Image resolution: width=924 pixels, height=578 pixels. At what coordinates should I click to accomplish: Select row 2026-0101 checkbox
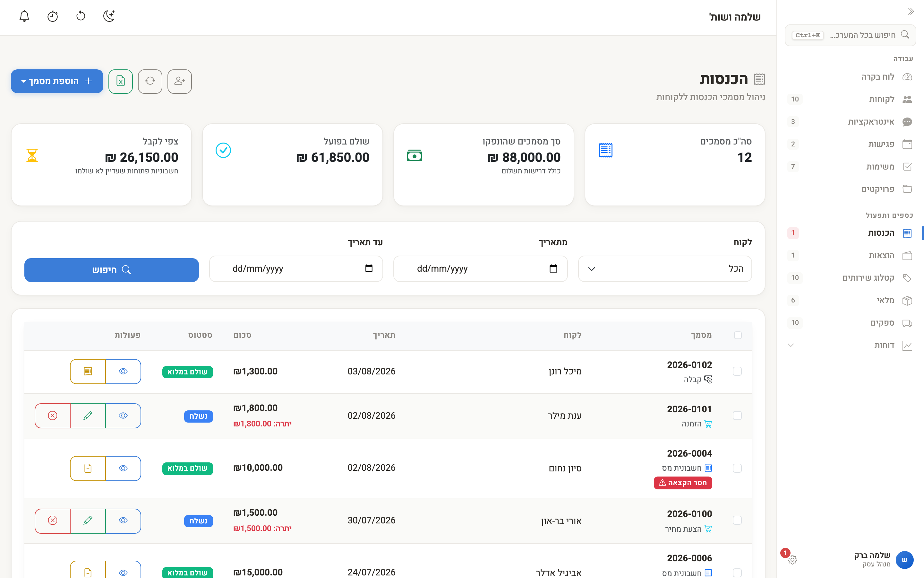click(x=737, y=416)
